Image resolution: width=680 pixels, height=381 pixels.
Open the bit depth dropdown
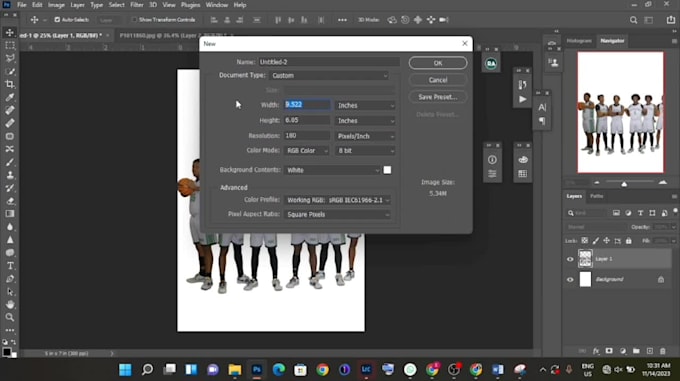366,151
